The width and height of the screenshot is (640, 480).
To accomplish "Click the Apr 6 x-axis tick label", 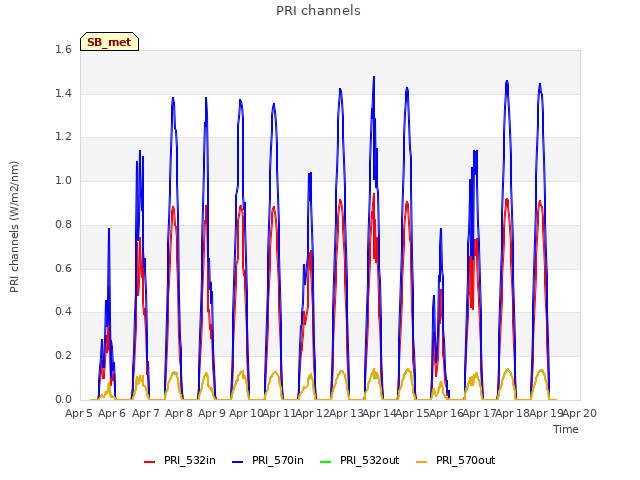I will tap(112, 413).
